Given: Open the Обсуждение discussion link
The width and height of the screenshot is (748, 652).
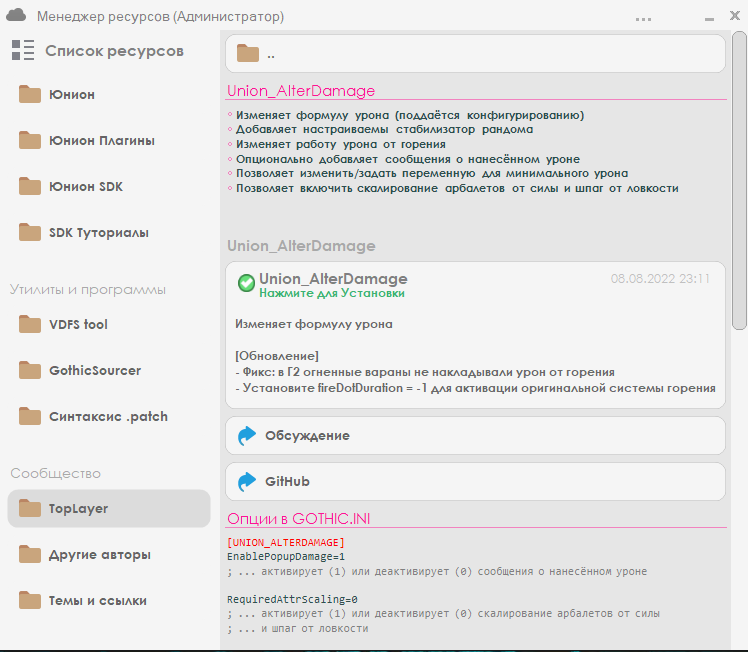Looking at the screenshot, I should click(x=475, y=435).
